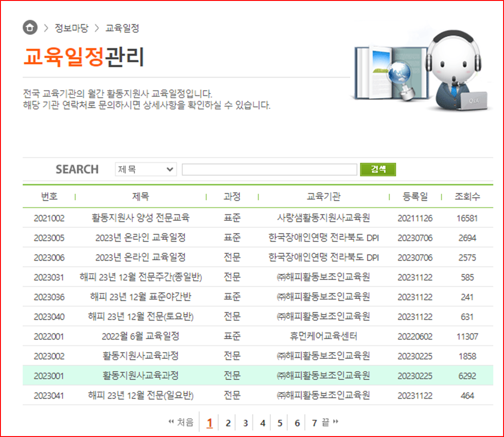504x437 pixels.
Task: Open 활동지원사 양성 전문교육 entry
Action: (x=141, y=218)
